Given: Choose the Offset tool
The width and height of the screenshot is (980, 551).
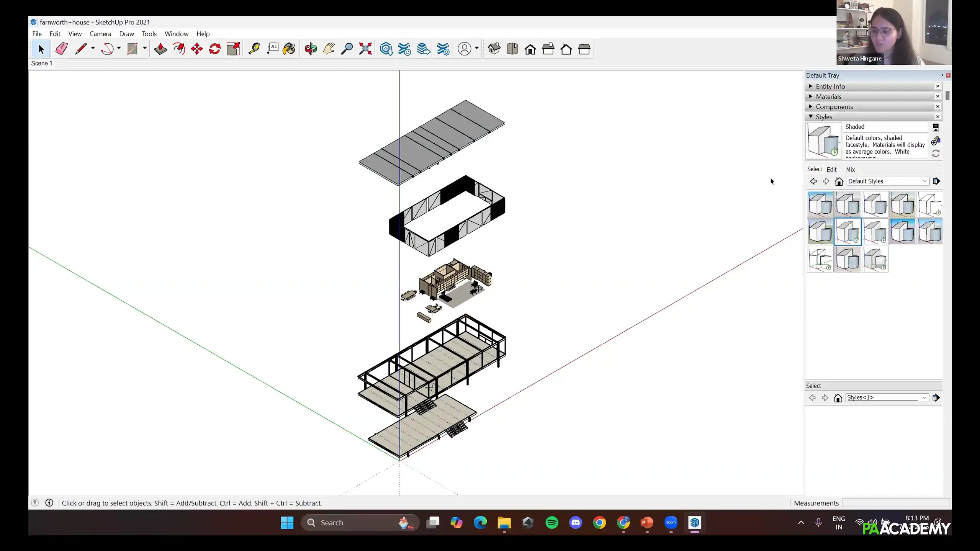Looking at the screenshot, I should click(179, 49).
